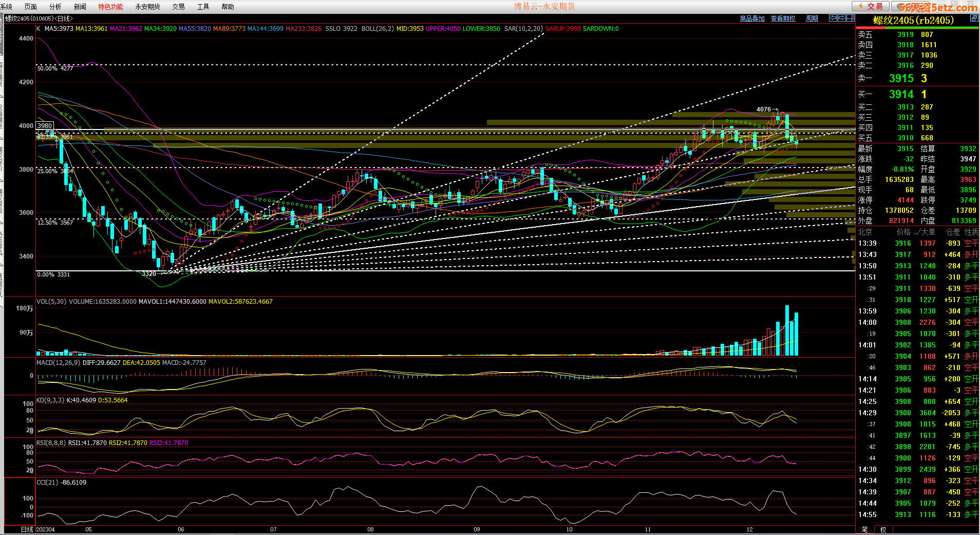Click the 最高 3963 value
The width and height of the screenshot is (980, 535).
(968, 180)
